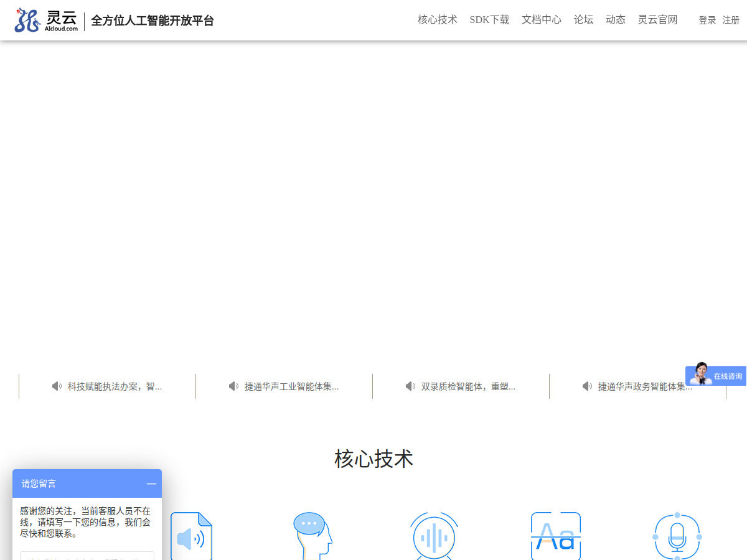Open news item 双录质检智能体，重塑...
747x560 pixels.
click(x=468, y=386)
